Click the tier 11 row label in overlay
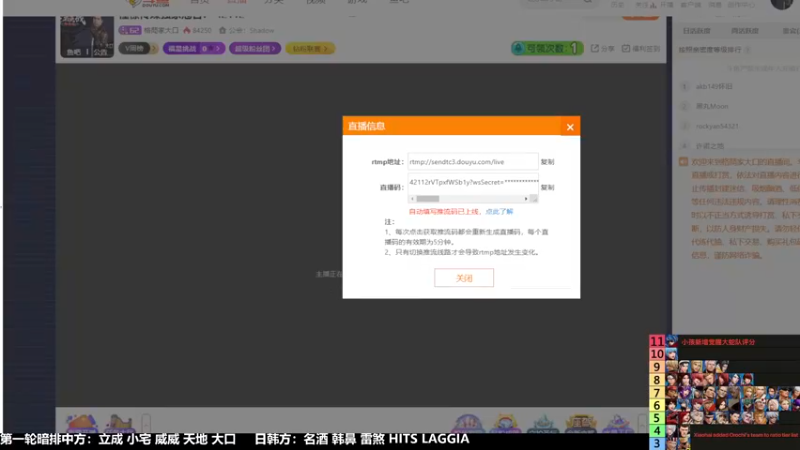The height and width of the screenshot is (450, 800). (x=657, y=341)
